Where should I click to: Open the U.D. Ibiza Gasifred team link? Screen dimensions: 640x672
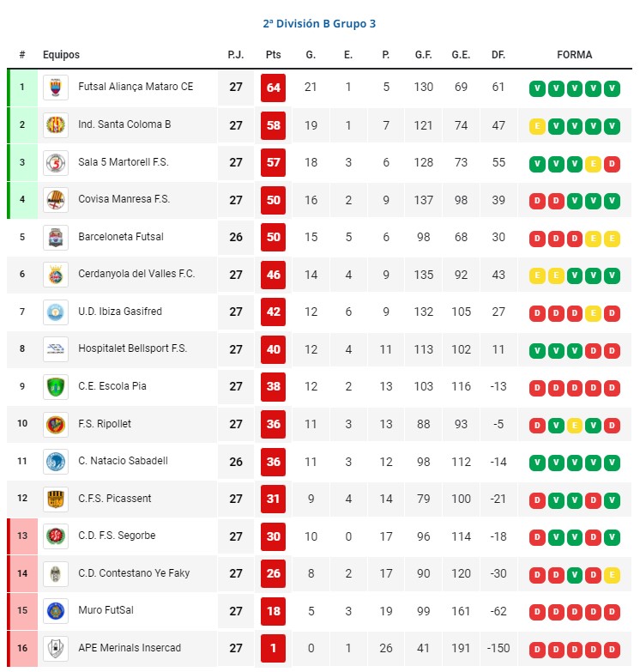tap(120, 312)
